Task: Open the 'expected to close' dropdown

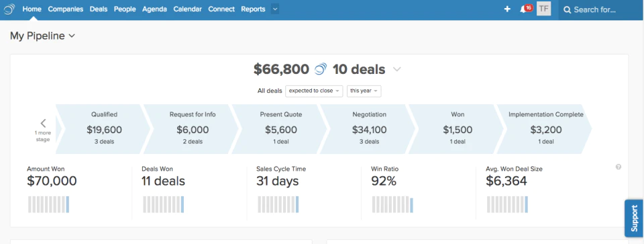Action: click(314, 91)
